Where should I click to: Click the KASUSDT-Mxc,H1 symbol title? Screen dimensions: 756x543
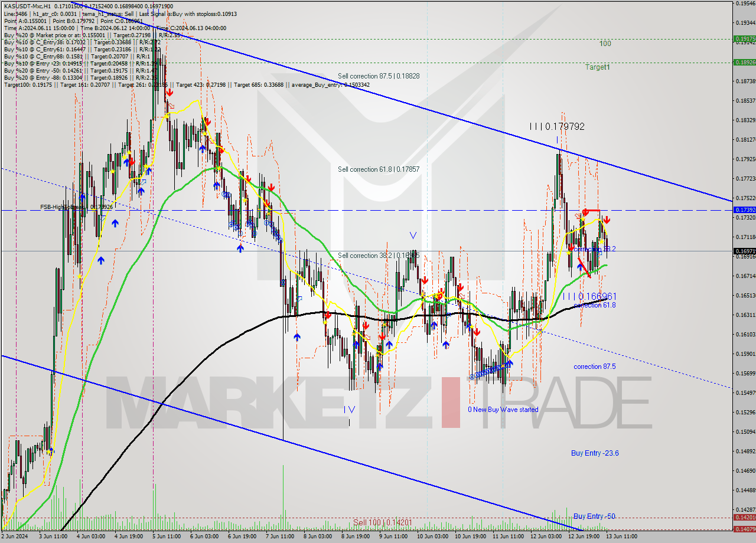pyautogui.click(x=28, y=5)
